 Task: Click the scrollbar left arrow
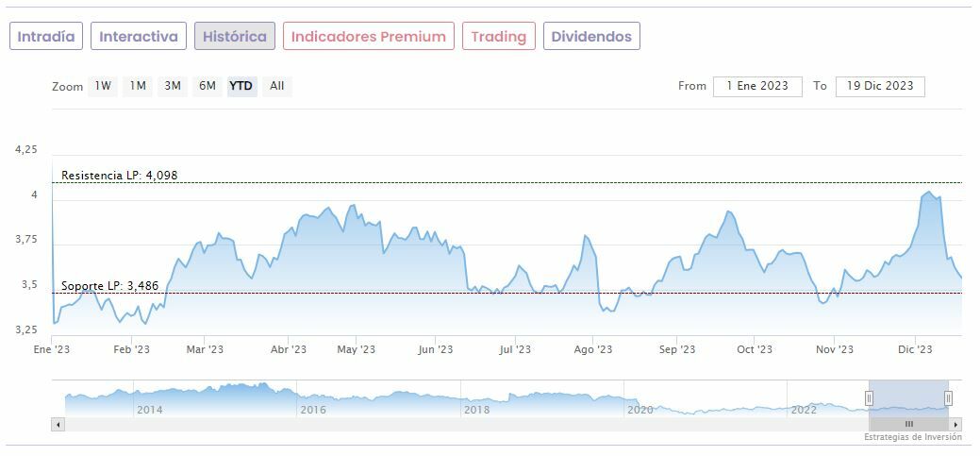pyautogui.click(x=58, y=425)
